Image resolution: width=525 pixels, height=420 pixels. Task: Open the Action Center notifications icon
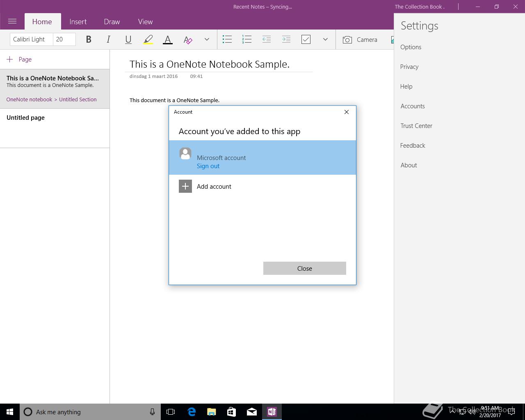click(x=511, y=412)
